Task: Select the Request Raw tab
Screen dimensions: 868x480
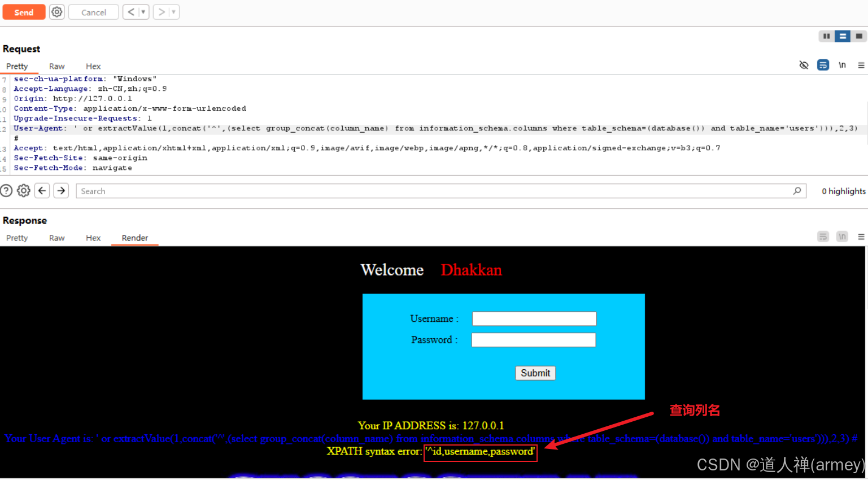Action: [57, 66]
